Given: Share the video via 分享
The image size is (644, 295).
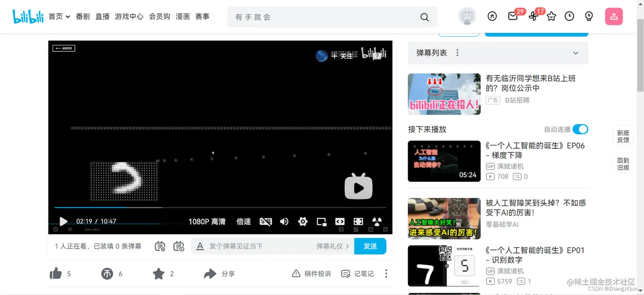Looking at the screenshot, I should [219, 274].
